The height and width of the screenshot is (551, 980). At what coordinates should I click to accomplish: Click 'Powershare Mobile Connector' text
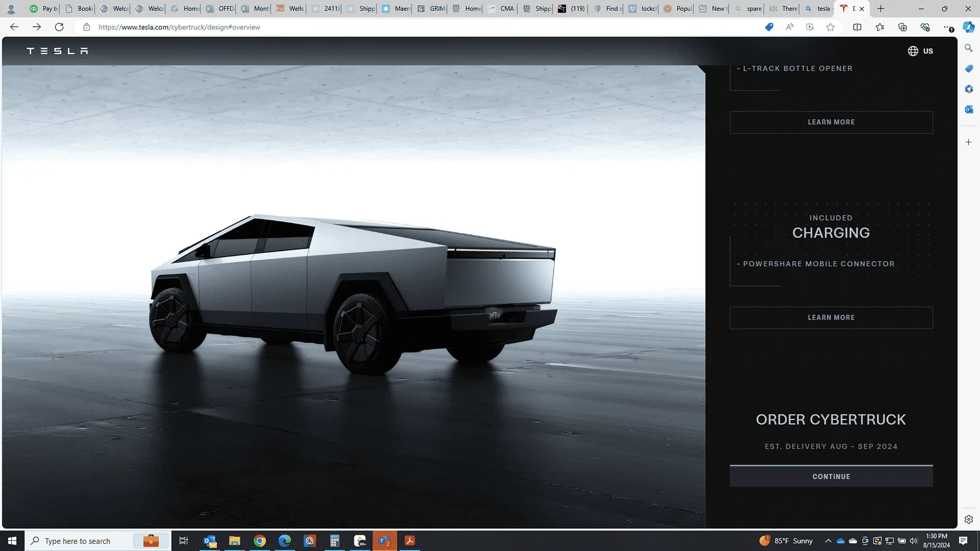click(x=819, y=264)
